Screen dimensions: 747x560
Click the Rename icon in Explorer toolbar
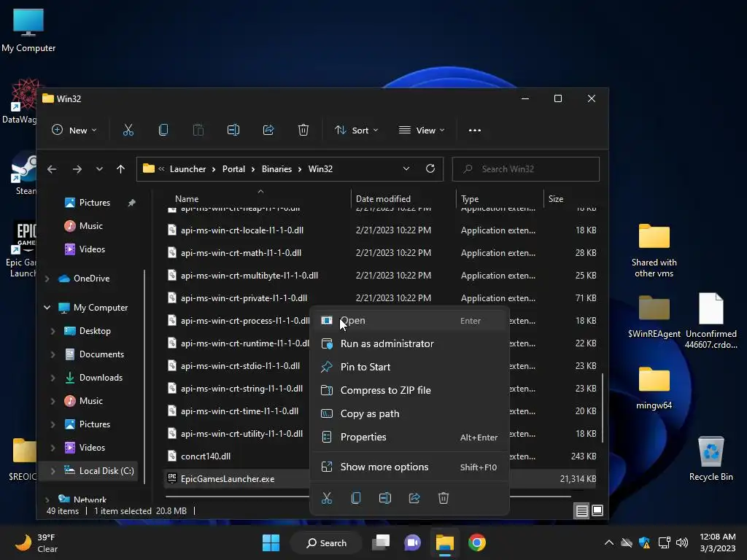click(233, 130)
